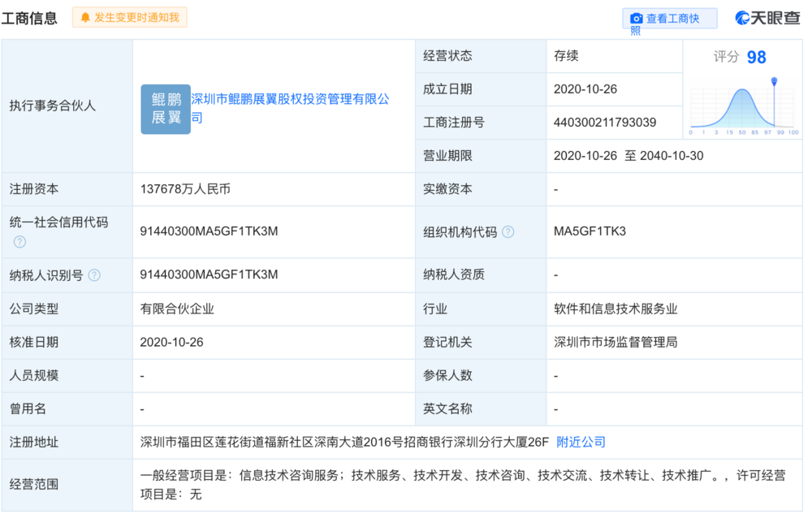812x514 pixels.
Task: Click the pin marker on score chart
Action: (774, 82)
